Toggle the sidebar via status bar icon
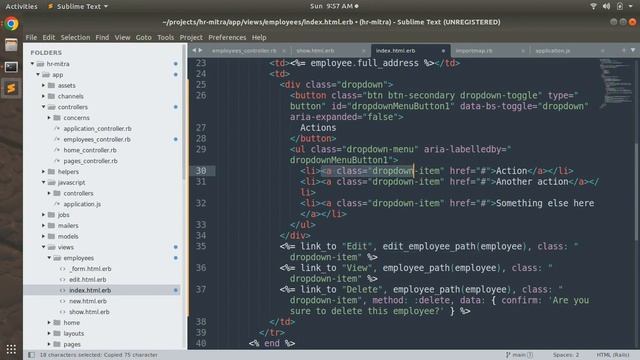Image resolution: width=640 pixels, height=360 pixels. (x=31, y=355)
